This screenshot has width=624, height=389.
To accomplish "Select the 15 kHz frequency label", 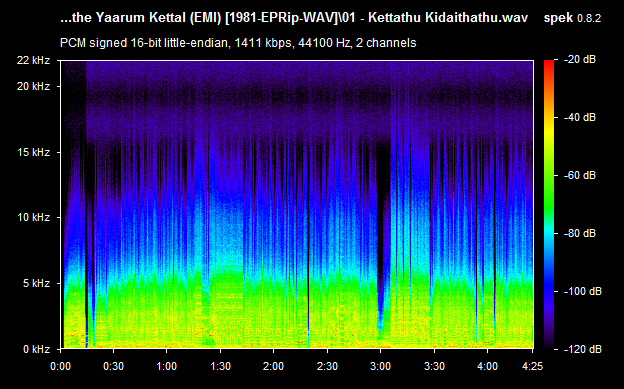I will (x=33, y=152).
